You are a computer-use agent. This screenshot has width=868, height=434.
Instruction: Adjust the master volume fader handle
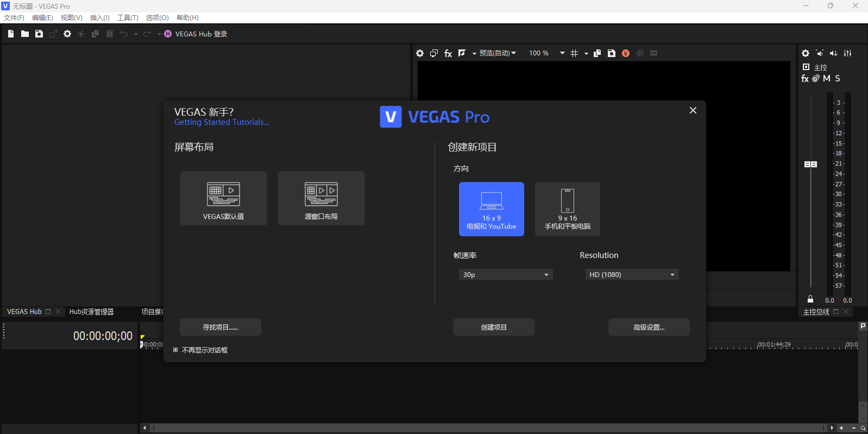pyautogui.click(x=811, y=164)
